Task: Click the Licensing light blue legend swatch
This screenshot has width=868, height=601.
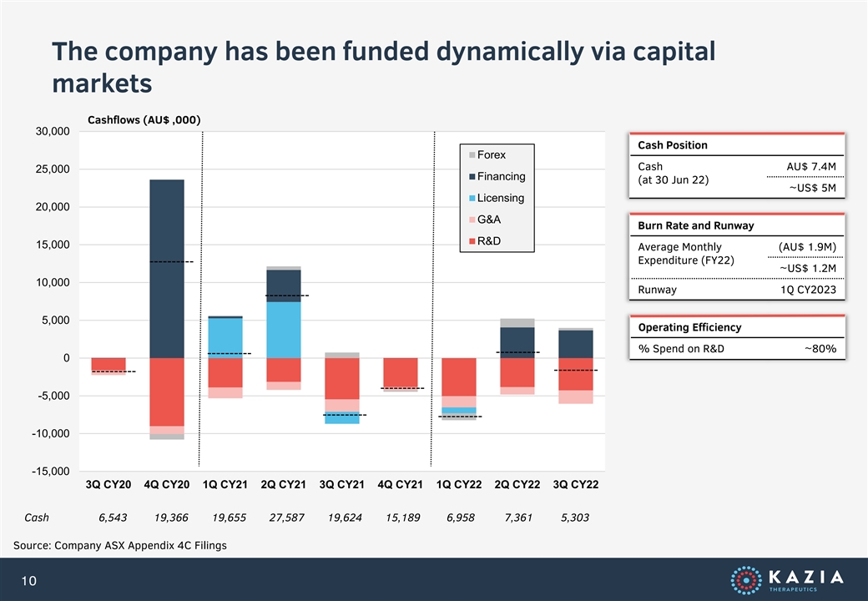Action: click(472, 198)
